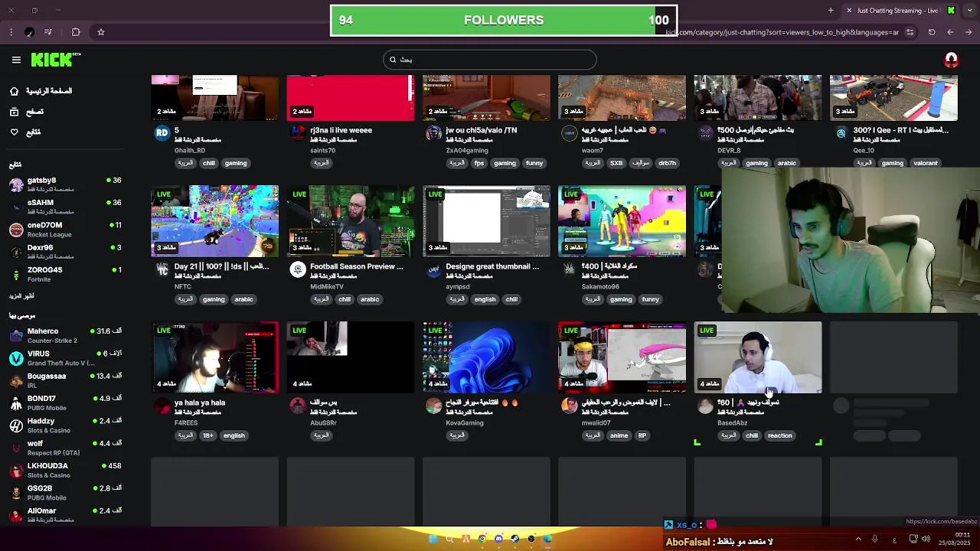The image size is (980, 551).
Task: Open Steam from the taskbar
Action: coord(515,539)
